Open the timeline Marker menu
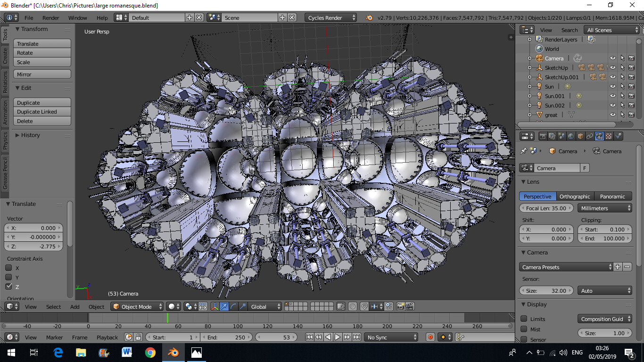The image size is (644, 362). pyautogui.click(x=54, y=337)
